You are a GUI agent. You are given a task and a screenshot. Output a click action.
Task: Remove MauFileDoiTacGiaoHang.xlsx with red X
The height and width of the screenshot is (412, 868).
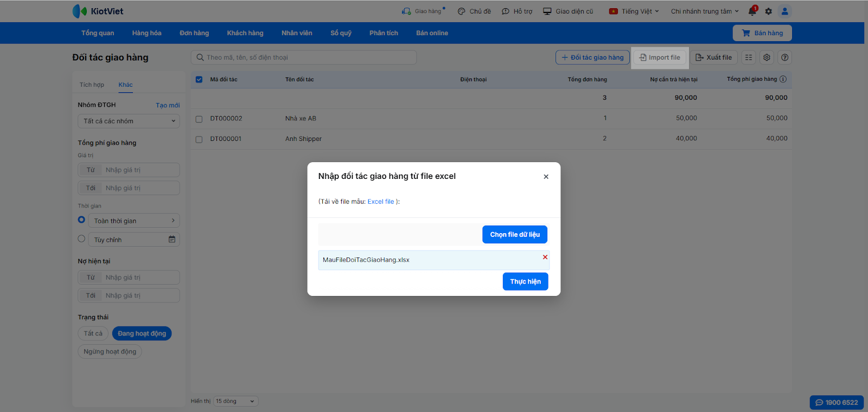(x=545, y=257)
